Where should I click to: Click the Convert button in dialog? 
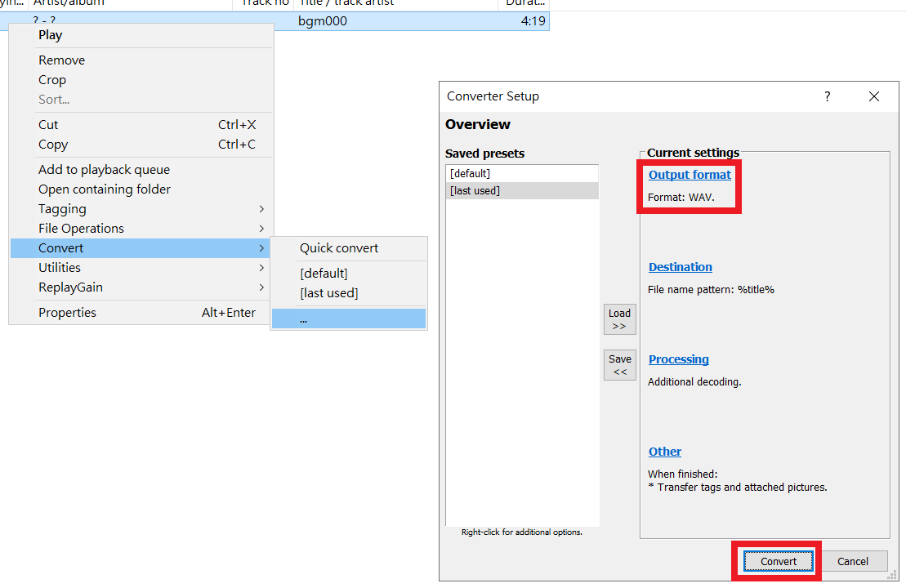pyautogui.click(x=779, y=561)
